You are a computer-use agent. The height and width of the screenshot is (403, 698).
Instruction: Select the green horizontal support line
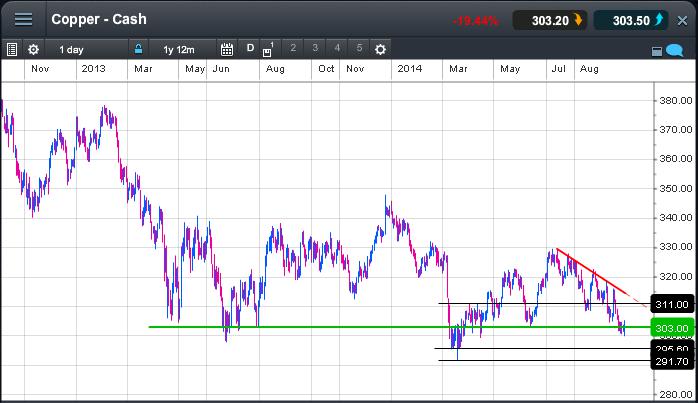(x=300, y=327)
